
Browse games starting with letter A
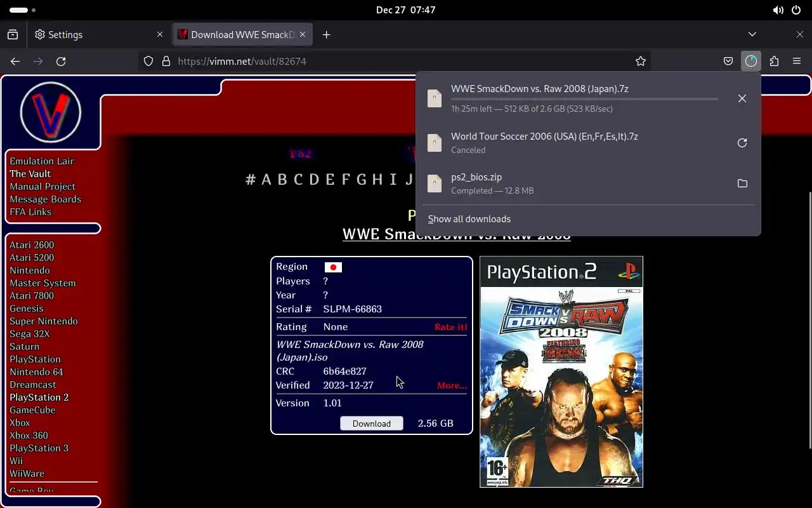(x=266, y=180)
